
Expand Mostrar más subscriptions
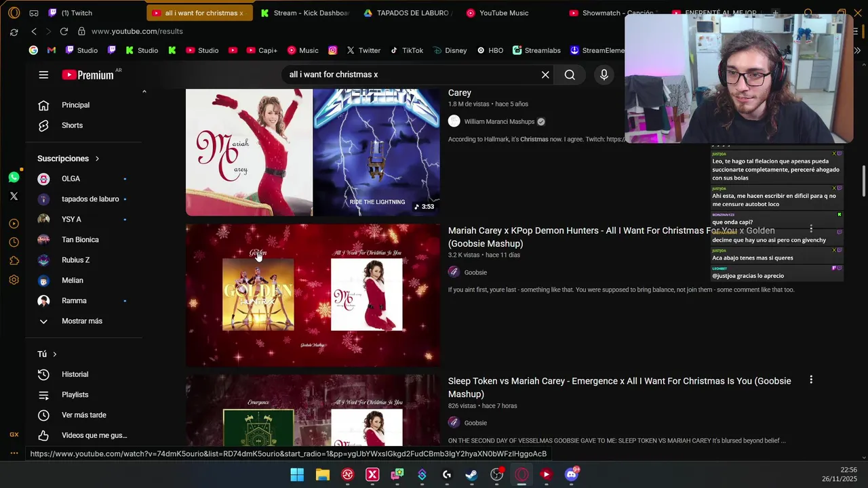[x=83, y=321]
